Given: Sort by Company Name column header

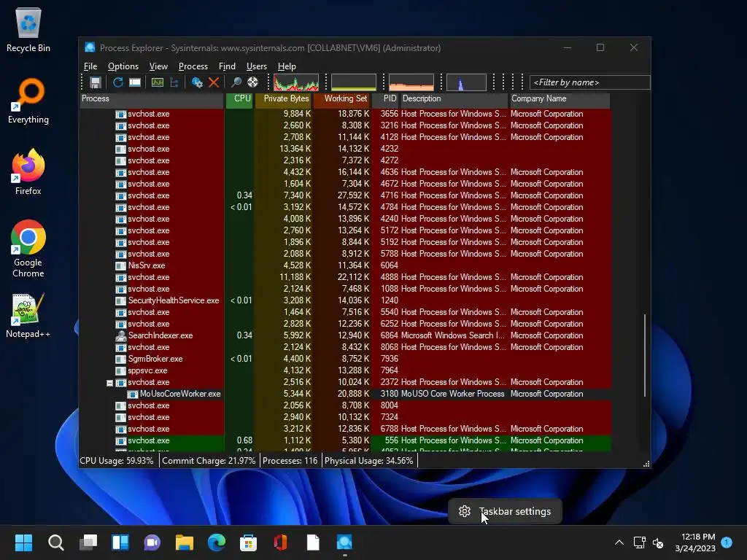Looking at the screenshot, I should 560,98.
